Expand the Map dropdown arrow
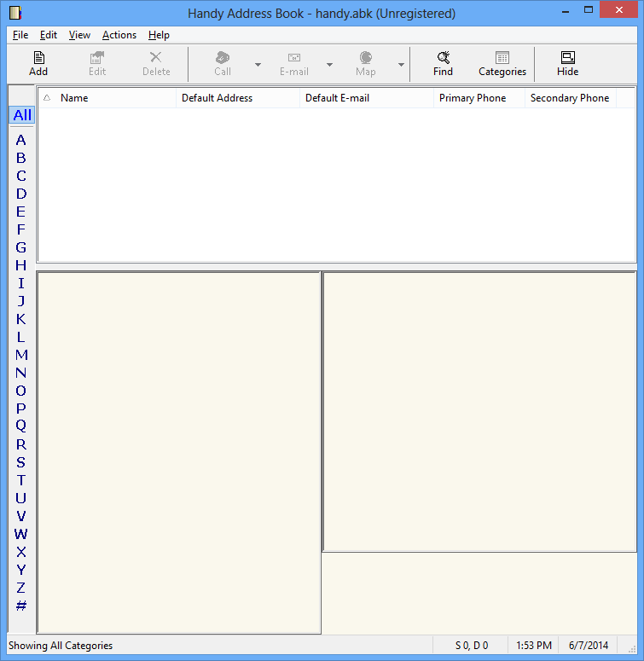 401,65
